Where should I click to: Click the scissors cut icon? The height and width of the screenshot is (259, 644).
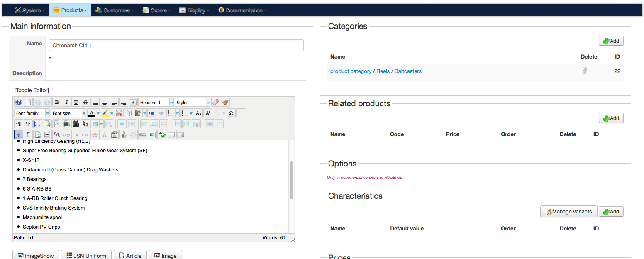[119, 113]
